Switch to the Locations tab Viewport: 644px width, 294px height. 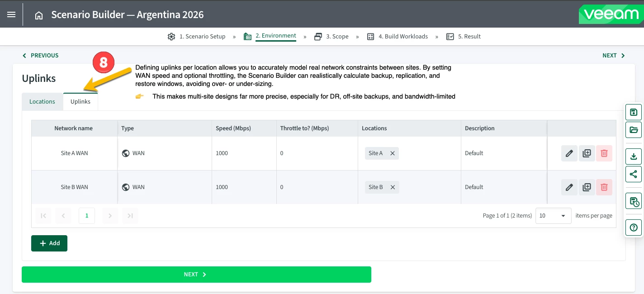pyautogui.click(x=42, y=102)
